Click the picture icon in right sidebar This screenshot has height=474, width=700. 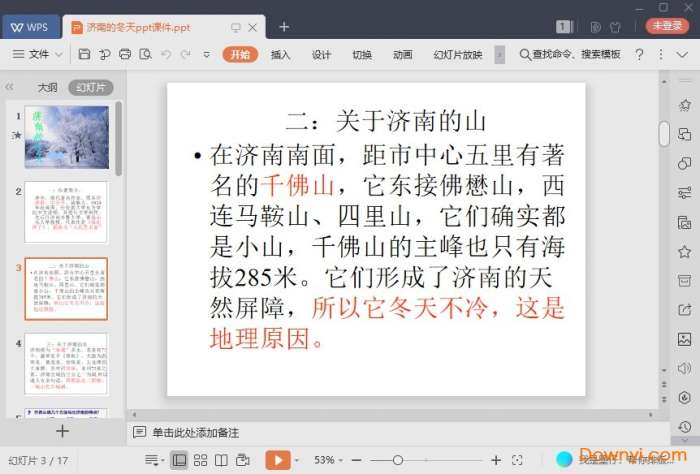(x=684, y=339)
